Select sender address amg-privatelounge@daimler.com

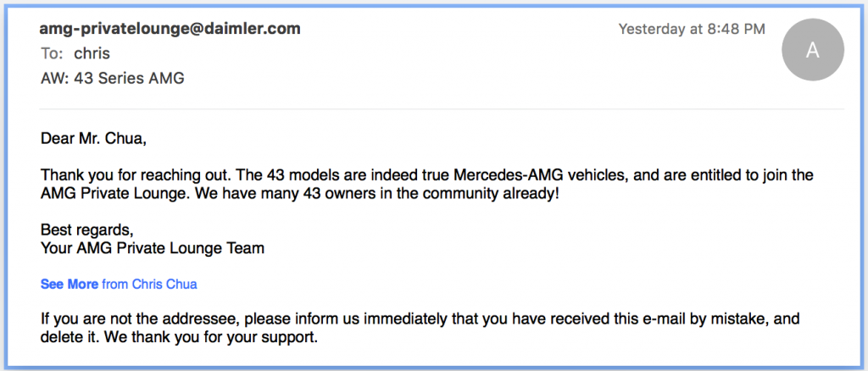[x=170, y=29]
